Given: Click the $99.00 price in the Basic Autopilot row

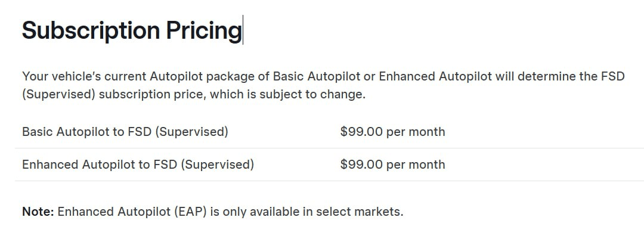Looking at the screenshot, I should point(361,132).
